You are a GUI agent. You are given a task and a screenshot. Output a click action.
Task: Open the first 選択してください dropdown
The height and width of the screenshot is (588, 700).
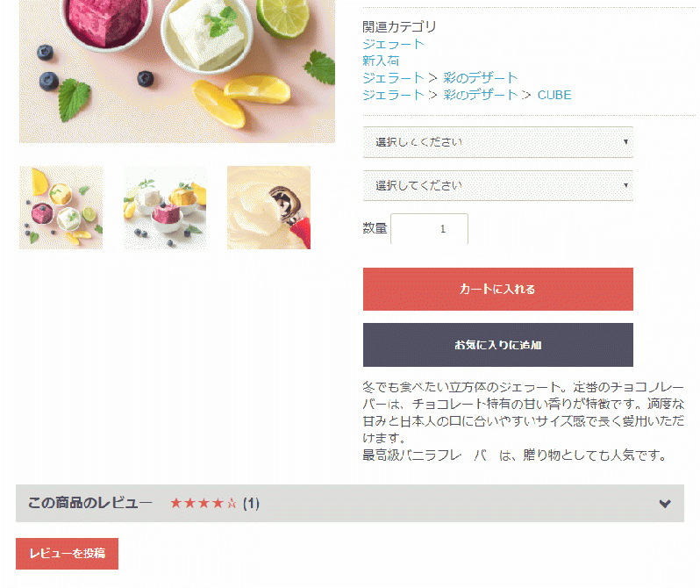coord(497,142)
